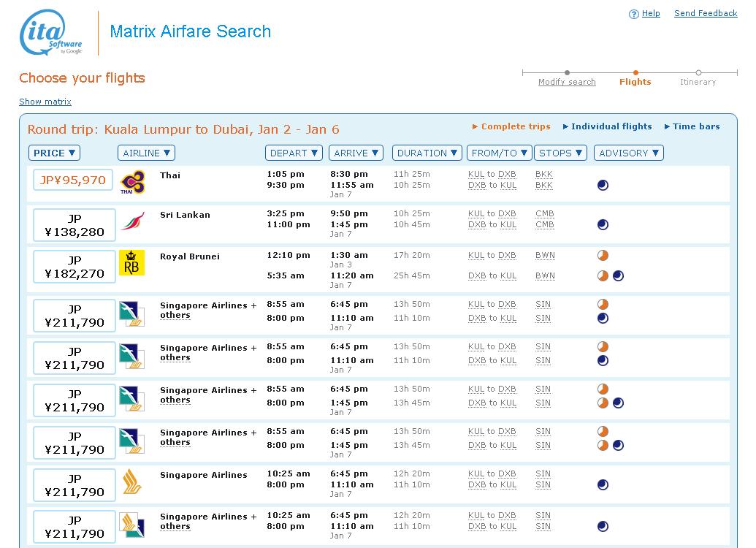The image size is (756, 548).
Task: Click BWN stop on Royal Brunei 25h 45m flight
Action: (x=545, y=276)
